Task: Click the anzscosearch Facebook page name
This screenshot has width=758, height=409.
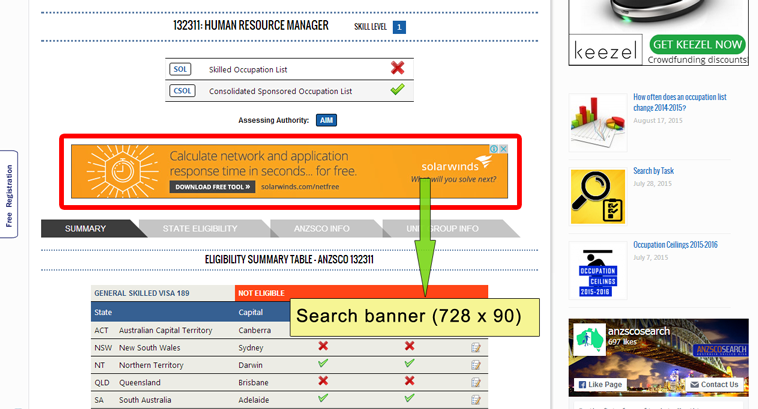Action: (639, 331)
